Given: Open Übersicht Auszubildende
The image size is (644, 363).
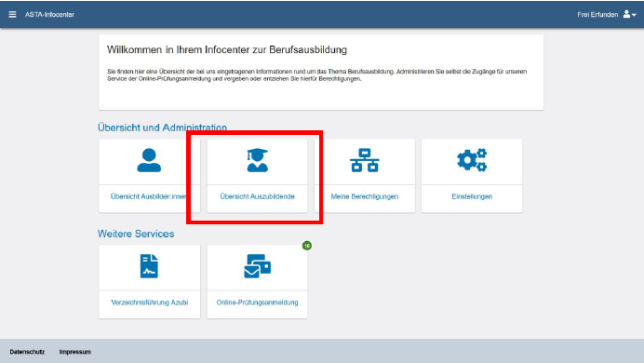Looking at the screenshot, I should pos(257,196).
